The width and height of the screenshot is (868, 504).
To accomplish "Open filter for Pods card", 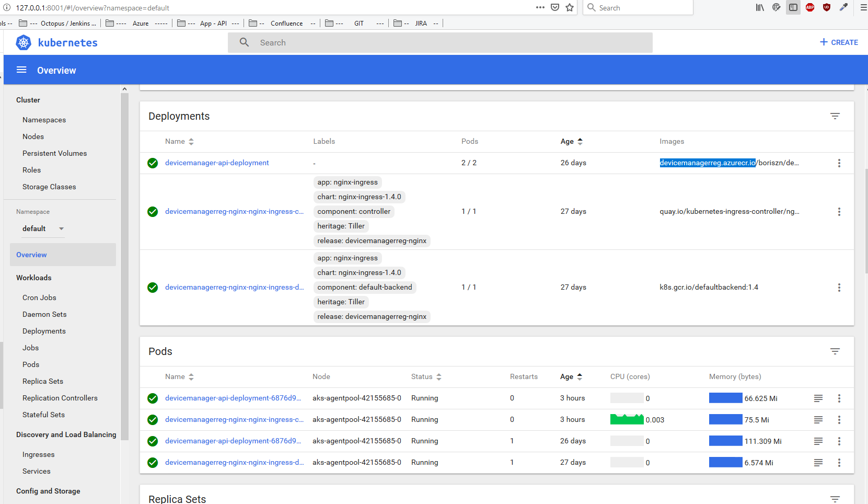I will click(835, 351).
